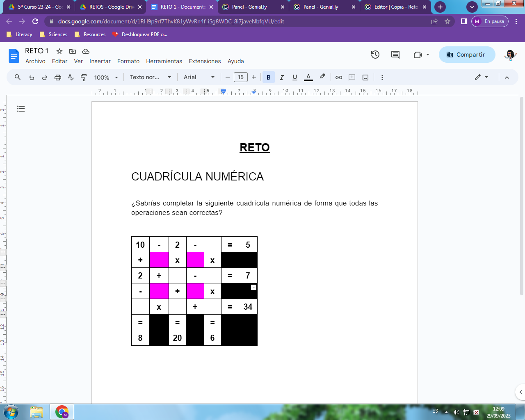Image resolution: width=525 pixels, height=420 pixels.
Task: Insert a link
Action: 339,77
